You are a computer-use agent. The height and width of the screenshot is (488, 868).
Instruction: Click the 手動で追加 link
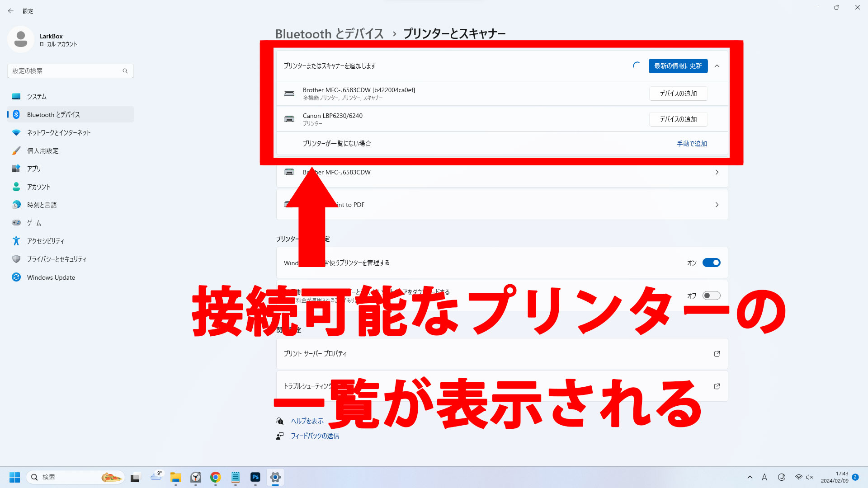(x=691, y=143)
